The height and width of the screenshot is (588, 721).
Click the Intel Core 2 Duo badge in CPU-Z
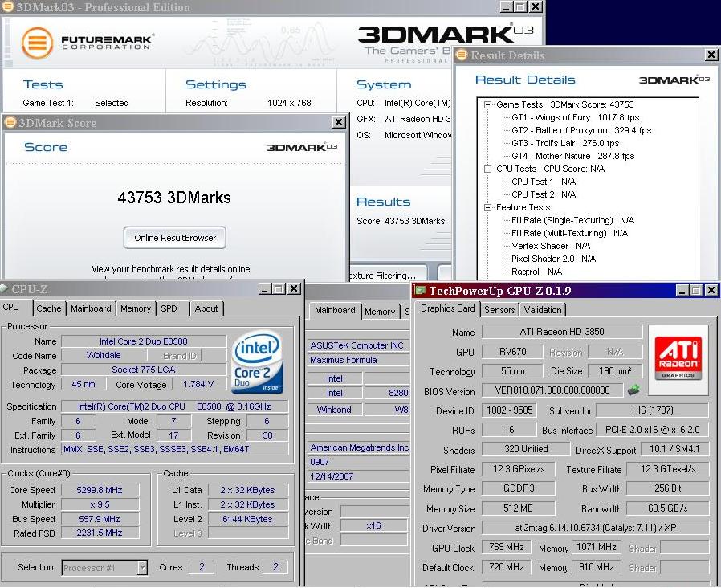point(257,363)
